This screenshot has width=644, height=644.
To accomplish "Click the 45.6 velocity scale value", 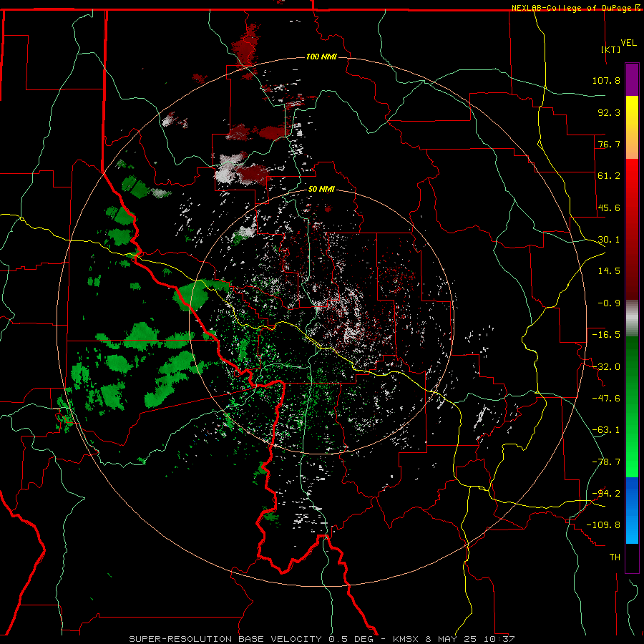I will pyautogui.click(x=609, y=208).
